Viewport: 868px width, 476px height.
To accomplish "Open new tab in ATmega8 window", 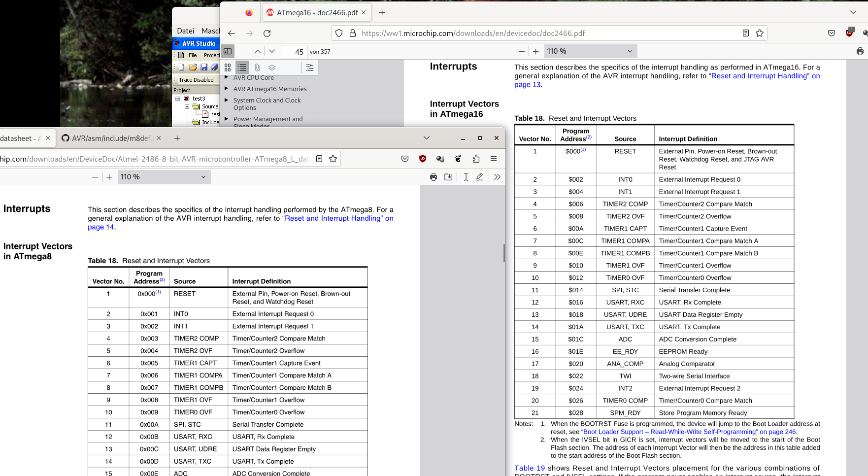I will tap(177, 138).
